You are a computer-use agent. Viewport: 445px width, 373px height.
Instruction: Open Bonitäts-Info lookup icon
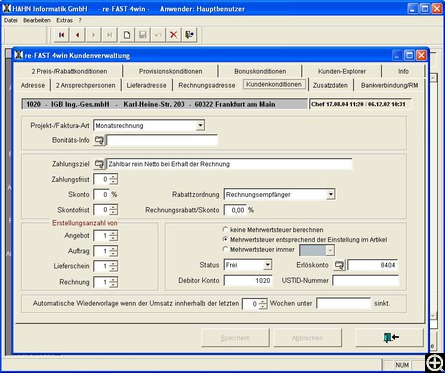[x=99, y=140]
